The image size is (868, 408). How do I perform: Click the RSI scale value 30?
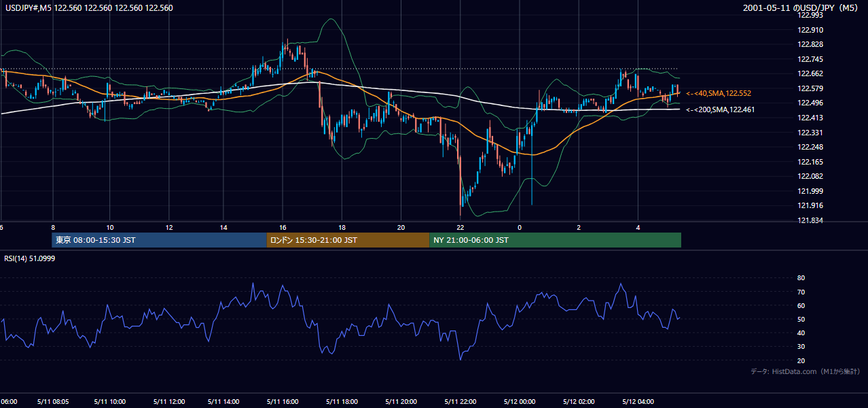point(801,347)
